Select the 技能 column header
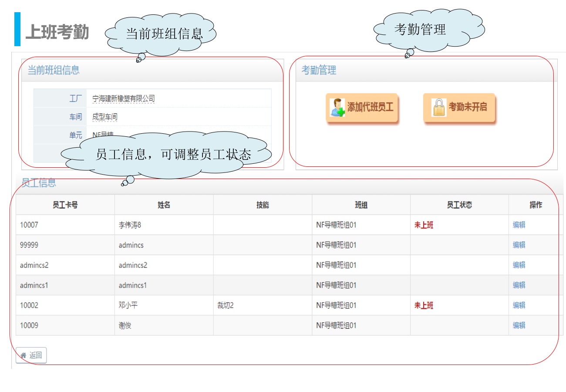Image resolution: width=566 pixels, height=392 pixels. [263, 205]
